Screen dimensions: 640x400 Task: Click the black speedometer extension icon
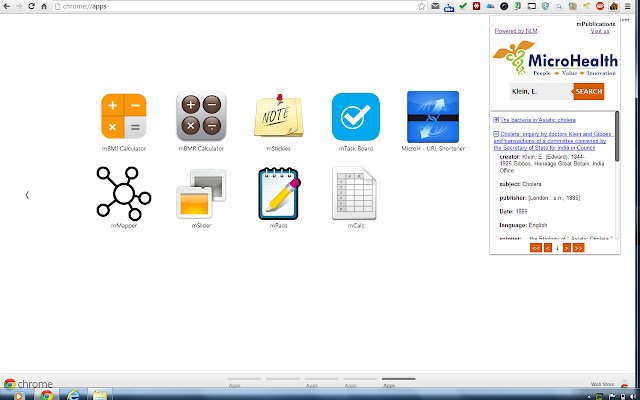pos(504,6)
